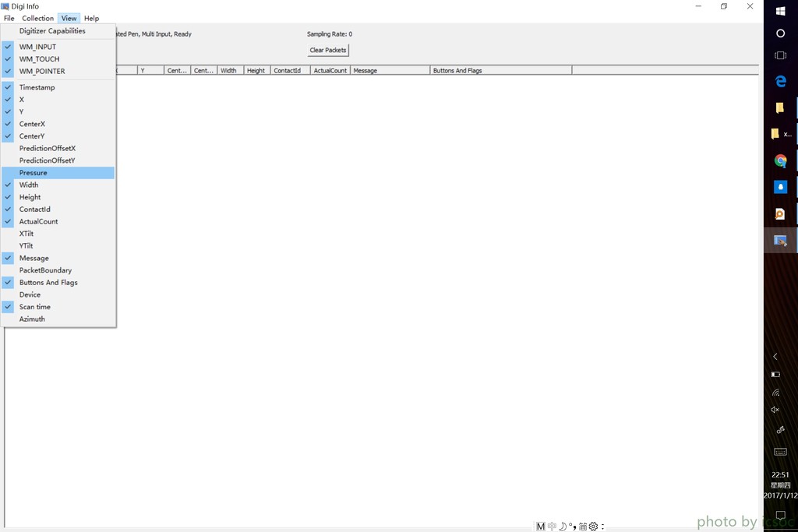Click Digi Info title bar icon
This screenshot has width=798, height=532.
click(5, 6)
